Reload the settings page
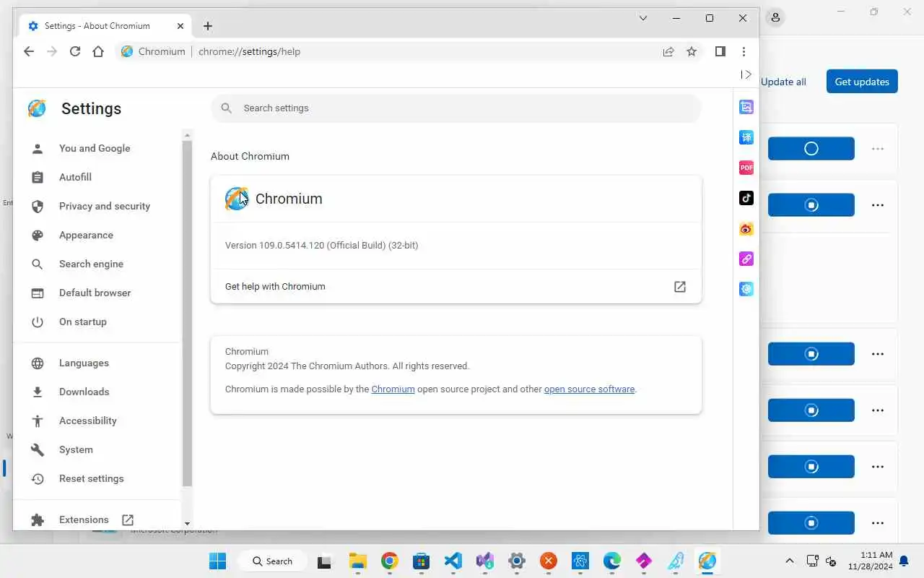The width and height of the screenshot is (924, 578). pos(75,51)
